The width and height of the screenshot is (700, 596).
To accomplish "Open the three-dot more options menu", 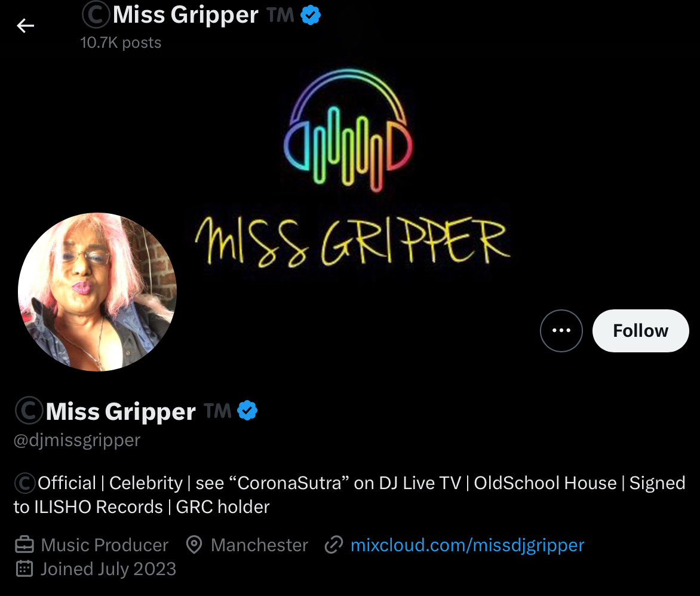I will point(561,331).
